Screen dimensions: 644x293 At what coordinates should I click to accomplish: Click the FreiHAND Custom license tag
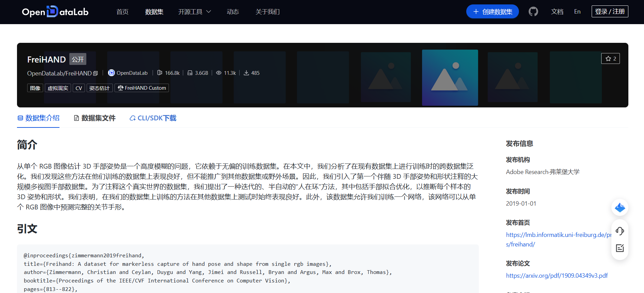pyautogui.click(x=142, y=88)
